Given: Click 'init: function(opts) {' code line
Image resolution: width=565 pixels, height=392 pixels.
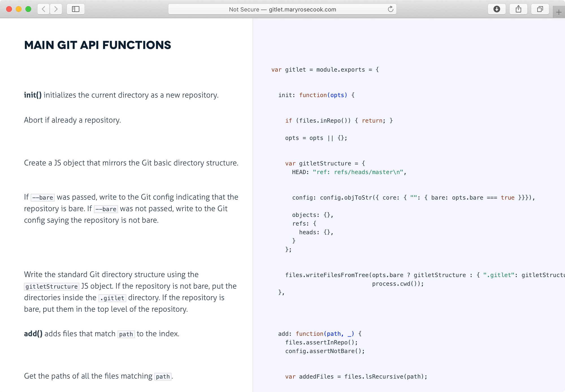Looking at the screenshot, I should coord(316,95).
